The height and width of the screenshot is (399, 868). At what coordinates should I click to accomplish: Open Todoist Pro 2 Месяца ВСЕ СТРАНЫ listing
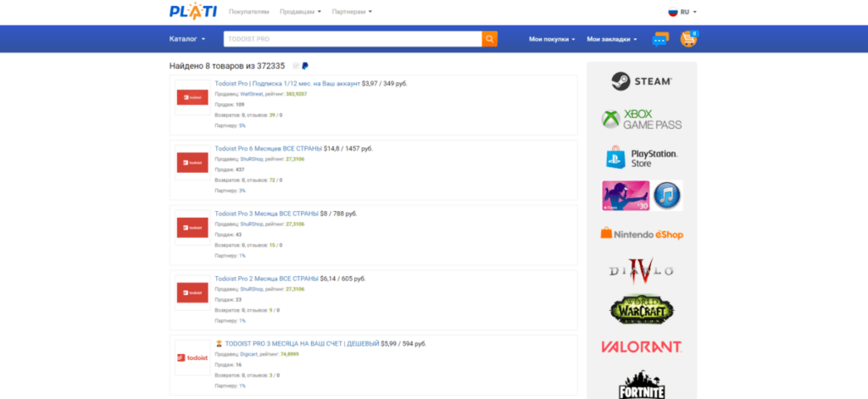[x=266, y=279]
